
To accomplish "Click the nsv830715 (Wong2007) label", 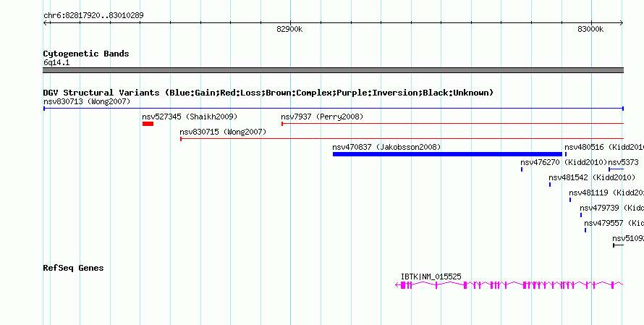I will click(x=223, y=132).
